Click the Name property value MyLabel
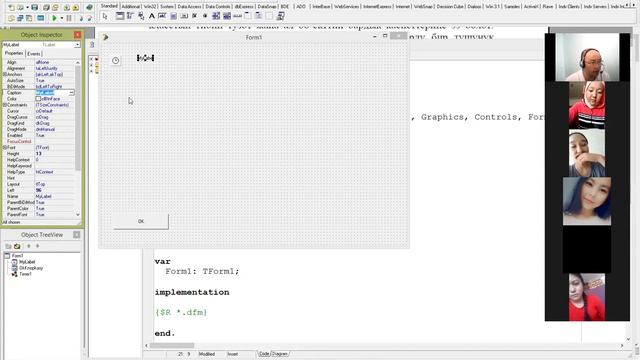The width and height of the screenshot is (640, 360). point(43,196)
